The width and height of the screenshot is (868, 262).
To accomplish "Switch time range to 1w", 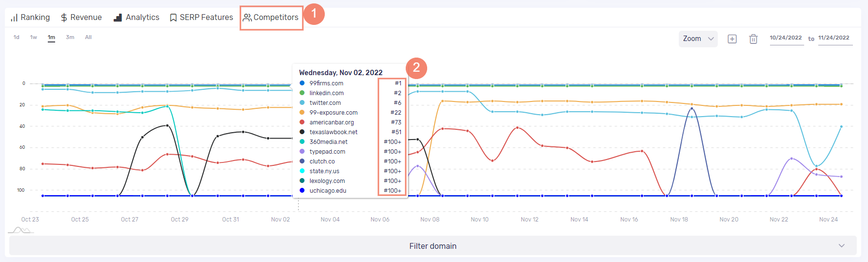I will pos(34,37).
